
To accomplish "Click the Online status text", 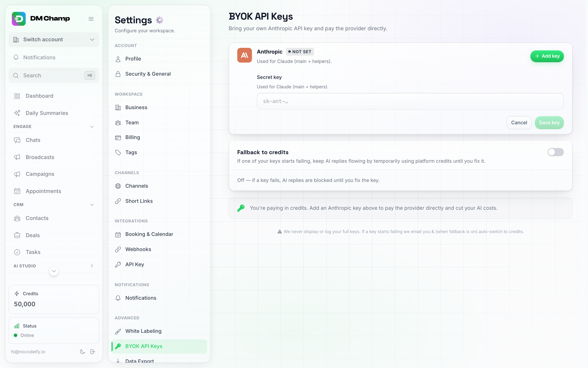I will (x=27, y=335).
